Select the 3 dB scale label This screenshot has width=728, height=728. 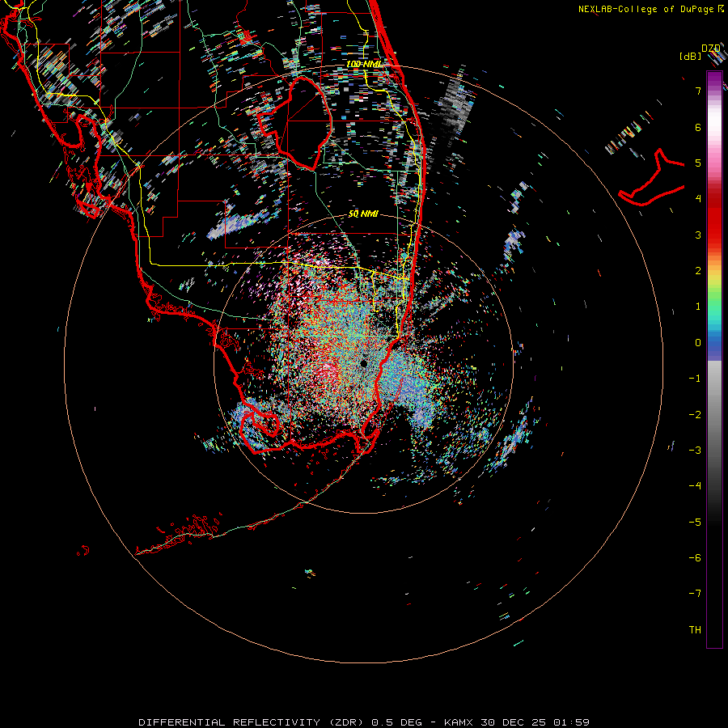click(698, 235)
